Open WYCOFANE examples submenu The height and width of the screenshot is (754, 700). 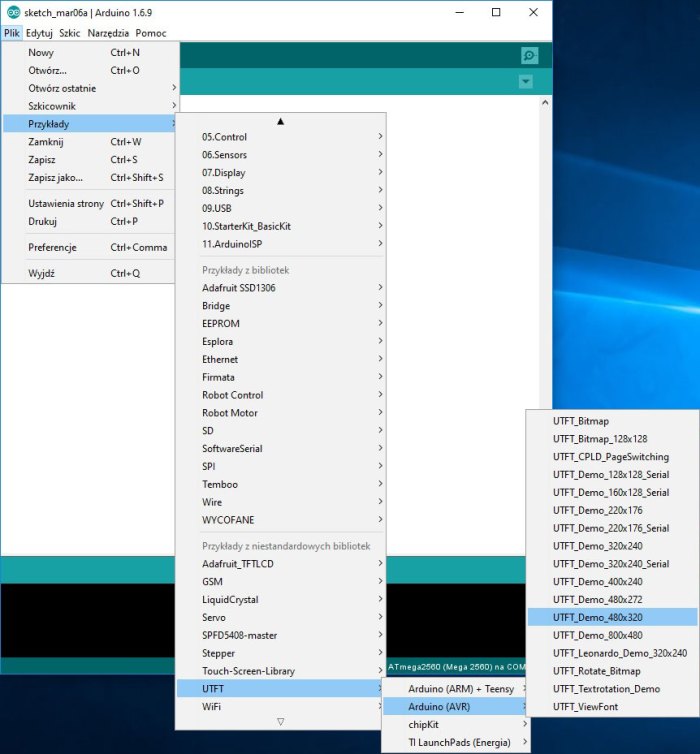pyautogui.click(x=281, y=520)
